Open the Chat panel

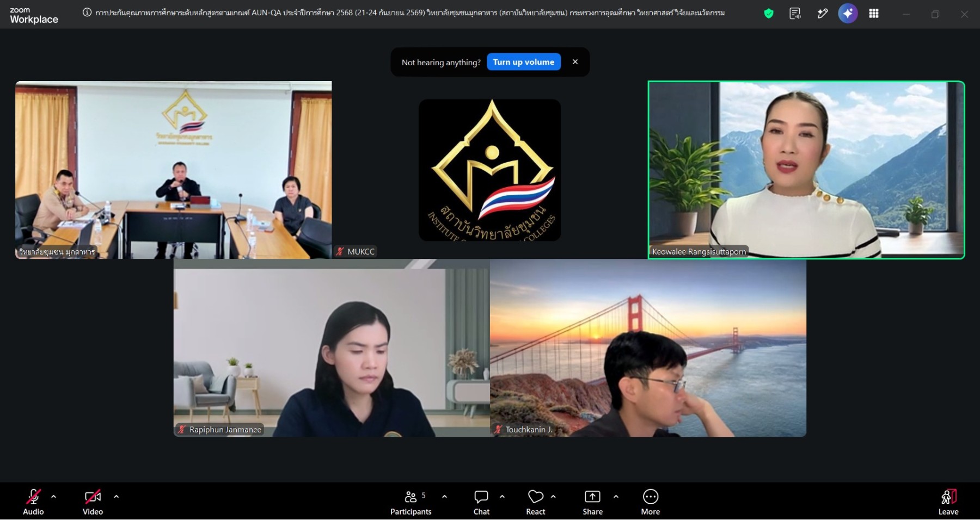point(481,503)
